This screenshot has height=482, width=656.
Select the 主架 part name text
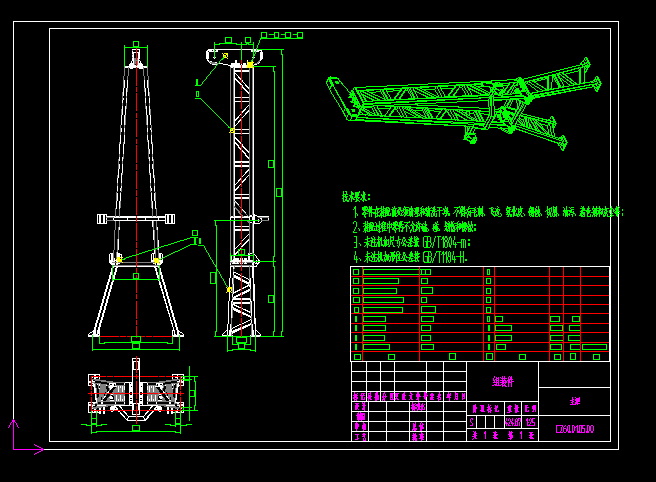pos(575,401)
